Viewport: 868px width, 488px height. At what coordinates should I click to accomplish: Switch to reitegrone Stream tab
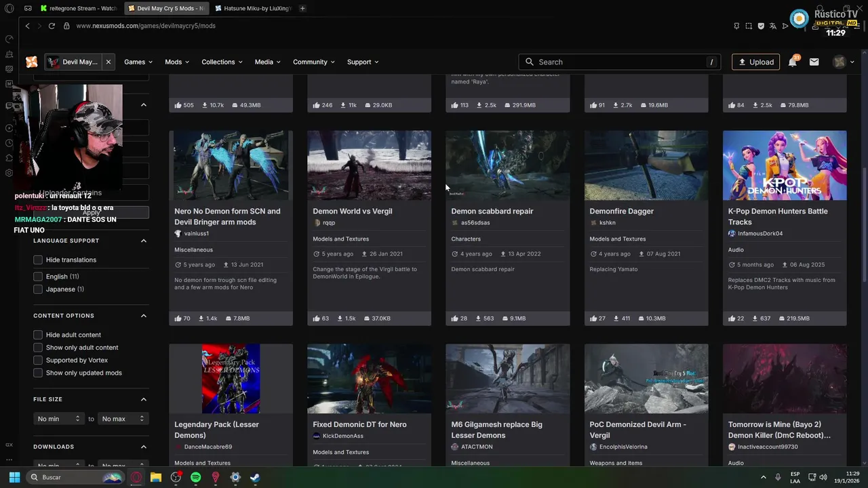(x=78, y=8)
